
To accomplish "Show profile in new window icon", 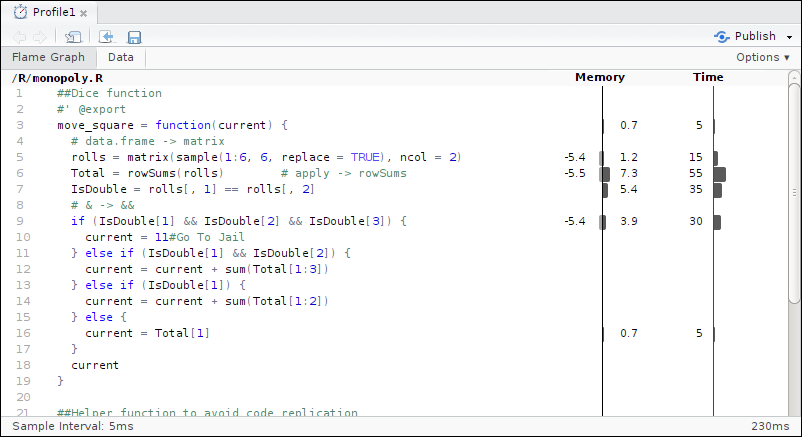I will (x=73, y=37).
